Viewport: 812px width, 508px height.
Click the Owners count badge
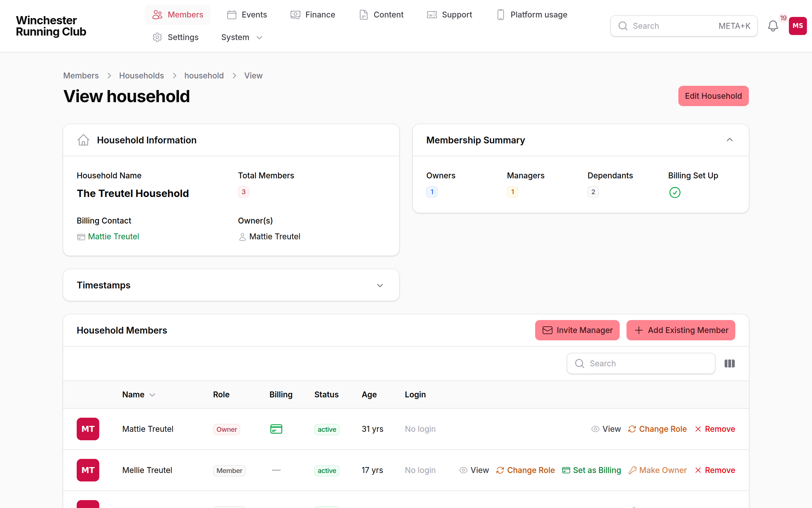tap(432, 192)
